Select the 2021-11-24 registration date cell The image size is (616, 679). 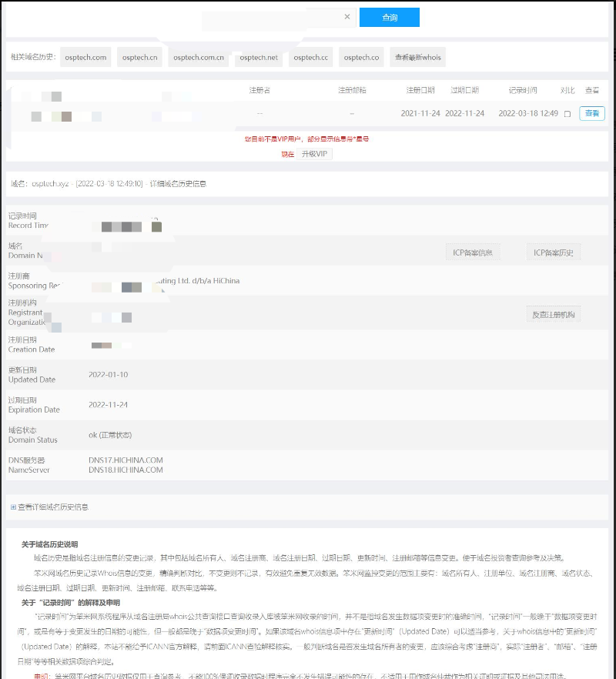pos(420,113)
